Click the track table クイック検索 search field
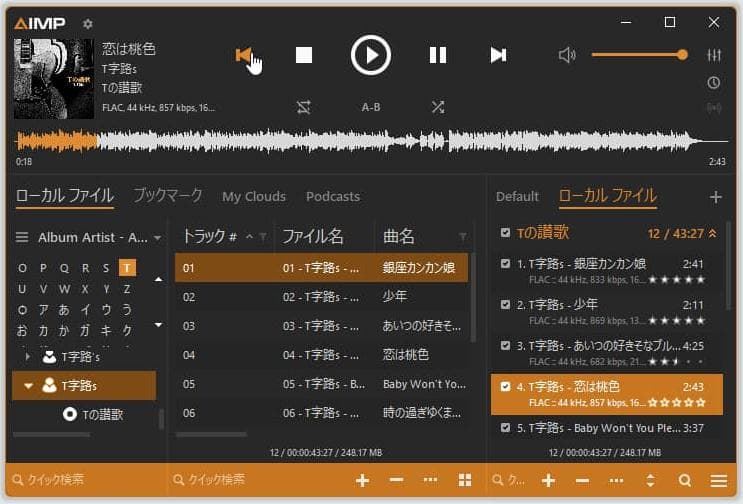The width and height of the screenshot is (743, 504). [258, 480]
